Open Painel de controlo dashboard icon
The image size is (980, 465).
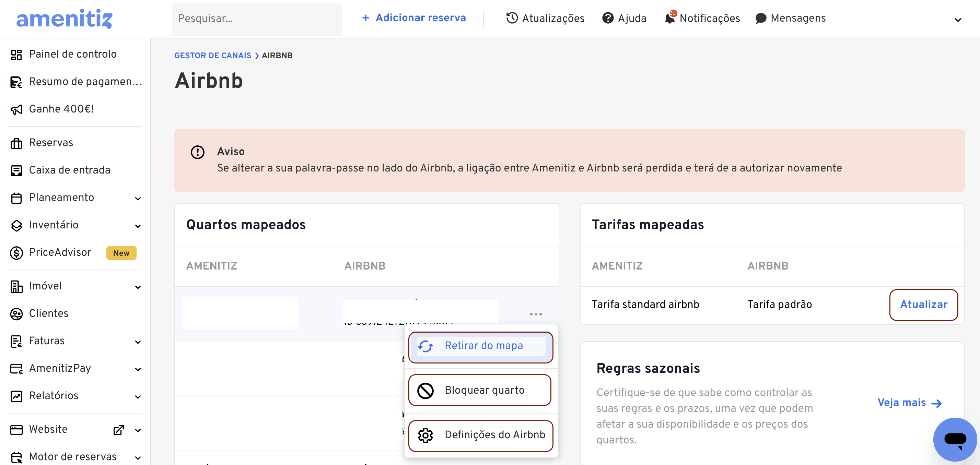pyautogui.click(x=16, y=55)
